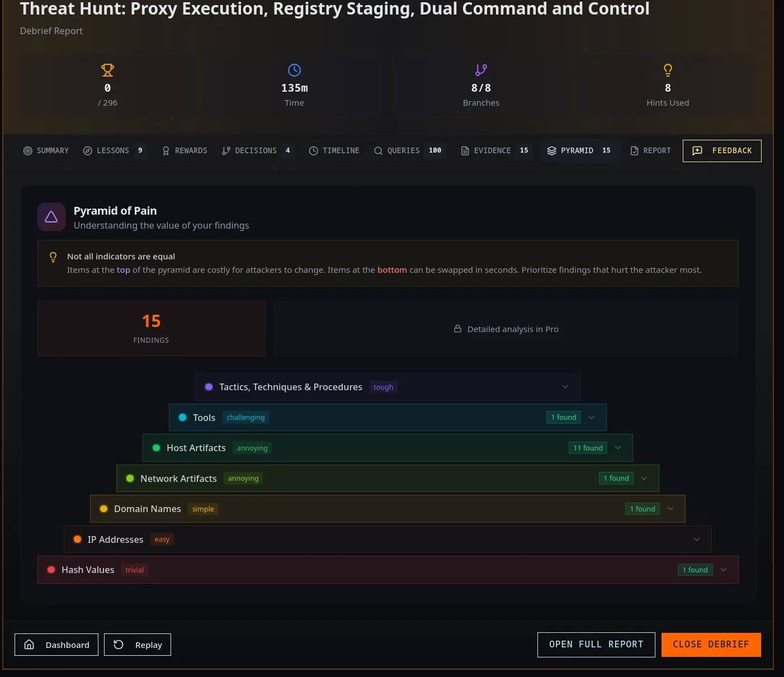This screenshot has width=784, height=677.
Task: Click the red dot beside Hash Values
Action: [51, 570]
